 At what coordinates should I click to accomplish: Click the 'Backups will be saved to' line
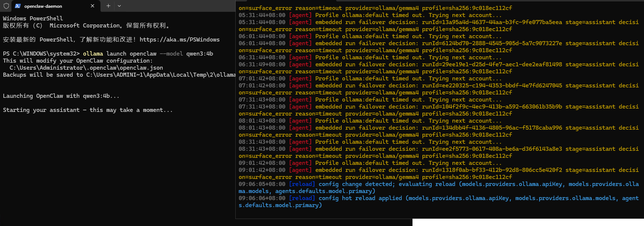tap(119, 75)
